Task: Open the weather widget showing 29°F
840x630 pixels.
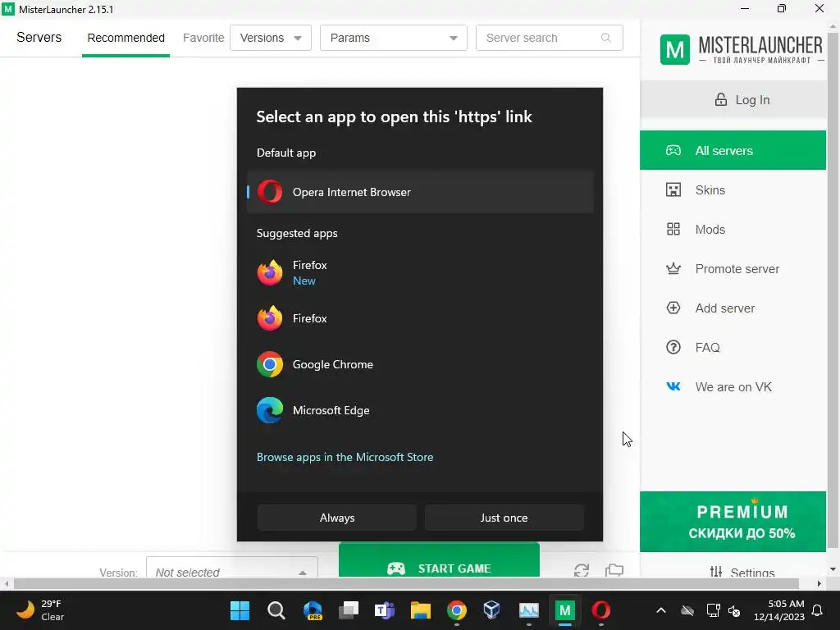Action: click(41, 610)
